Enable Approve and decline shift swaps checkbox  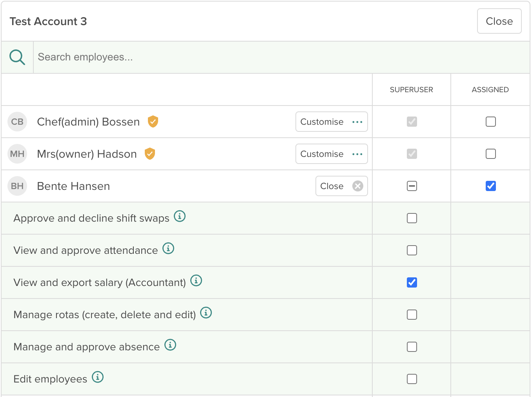pos(412,218)
